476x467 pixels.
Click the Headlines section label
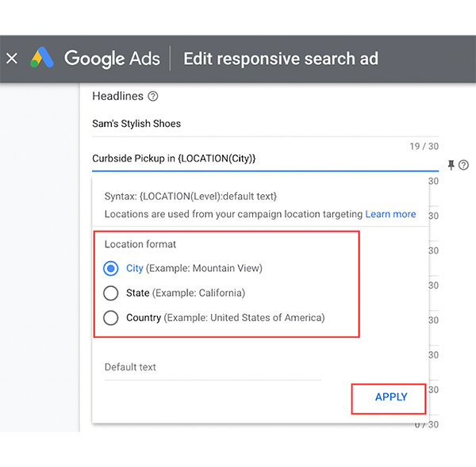(x=117, y=96)
